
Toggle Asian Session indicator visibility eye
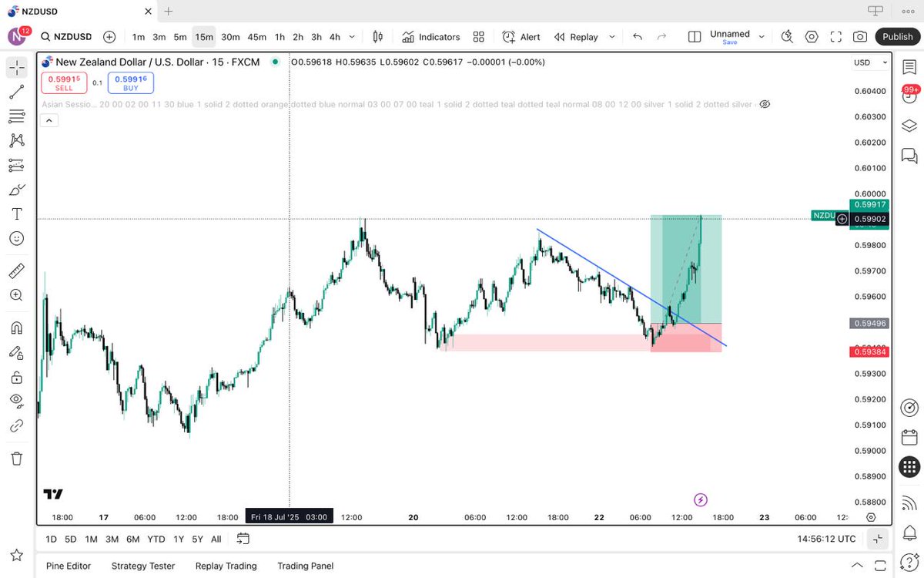[x=765, y=104]
